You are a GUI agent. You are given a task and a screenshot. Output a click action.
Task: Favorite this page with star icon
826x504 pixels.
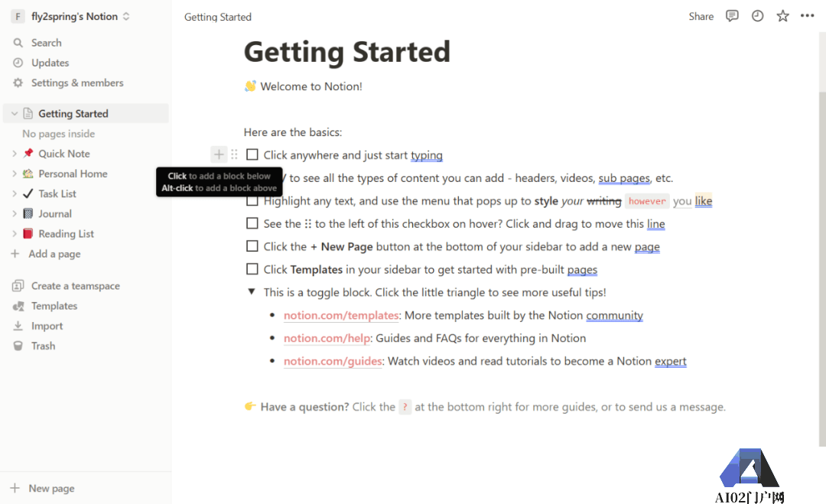pyautogui.click(x=782, y=16)
